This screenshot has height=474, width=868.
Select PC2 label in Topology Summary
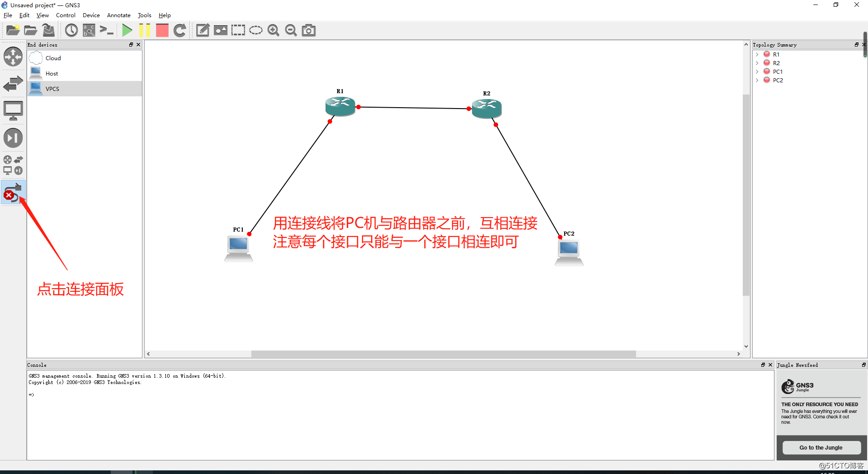[778, 80]
